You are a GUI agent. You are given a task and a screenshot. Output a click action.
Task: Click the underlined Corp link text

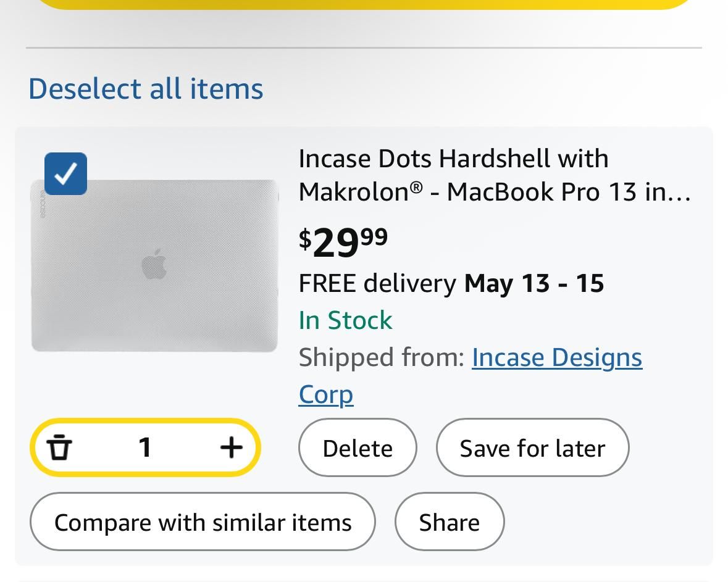click(326, 394)
